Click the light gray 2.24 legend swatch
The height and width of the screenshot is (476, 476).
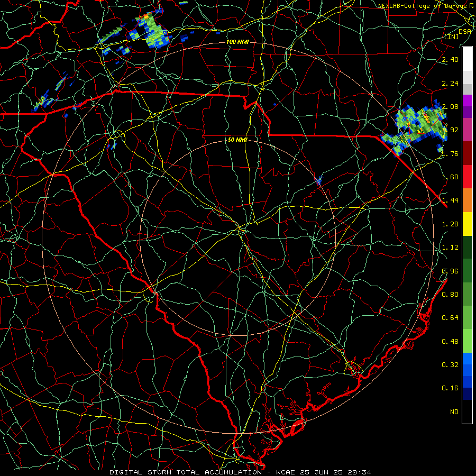pyautogui.click(x=467, y=77)
